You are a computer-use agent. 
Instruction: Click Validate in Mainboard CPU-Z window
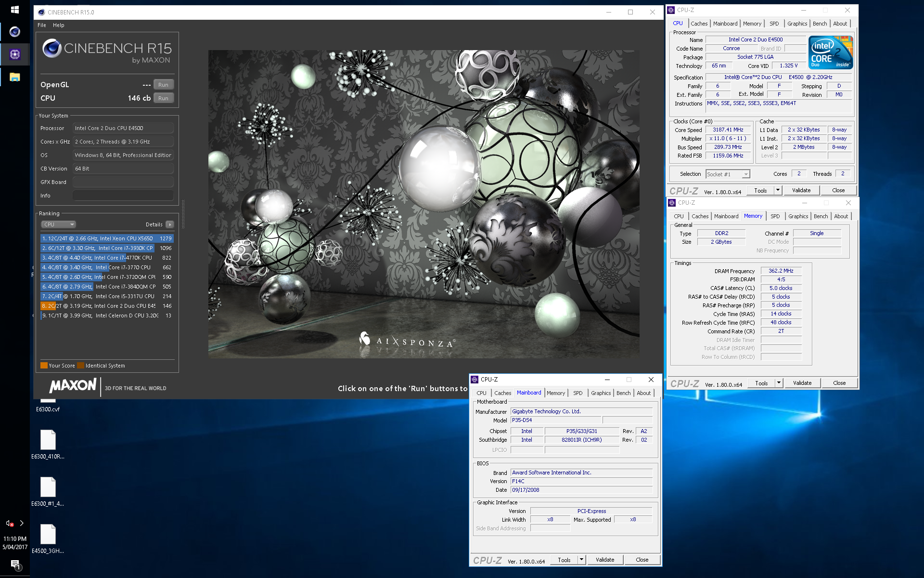[605, 560]
